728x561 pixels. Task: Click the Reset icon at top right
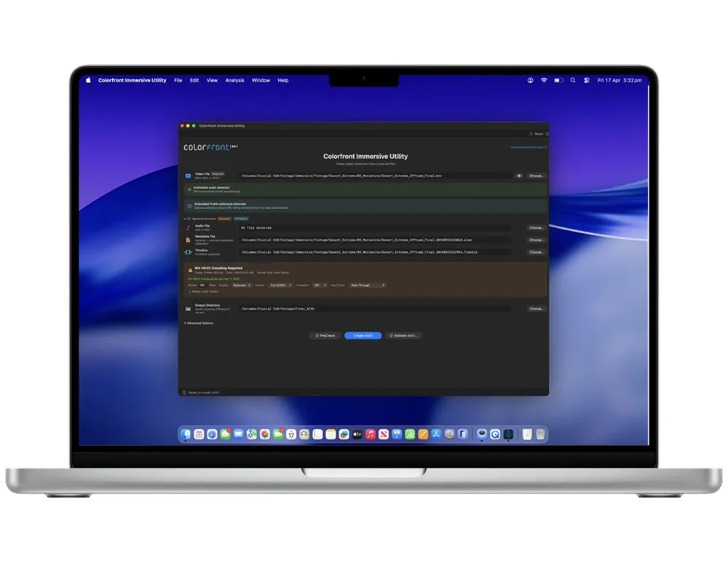tap(531, 134)
